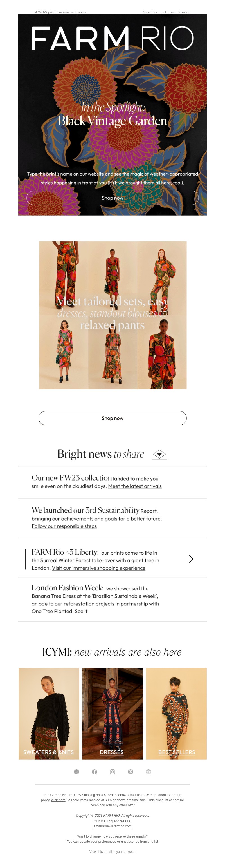Open Follow our responsible steps link
Image resolution: width=225 pixels, height=868 pixels.
(64, 526)
